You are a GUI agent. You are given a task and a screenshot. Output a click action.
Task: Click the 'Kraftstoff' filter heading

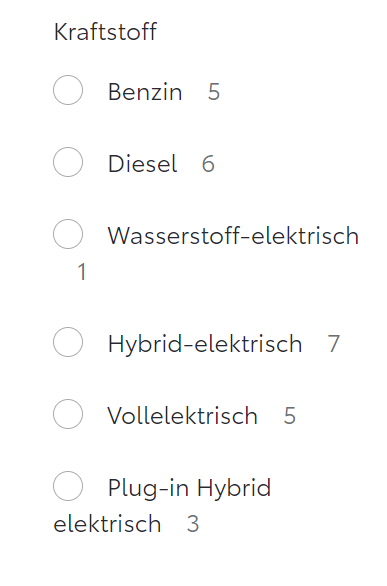click(105, 32)
